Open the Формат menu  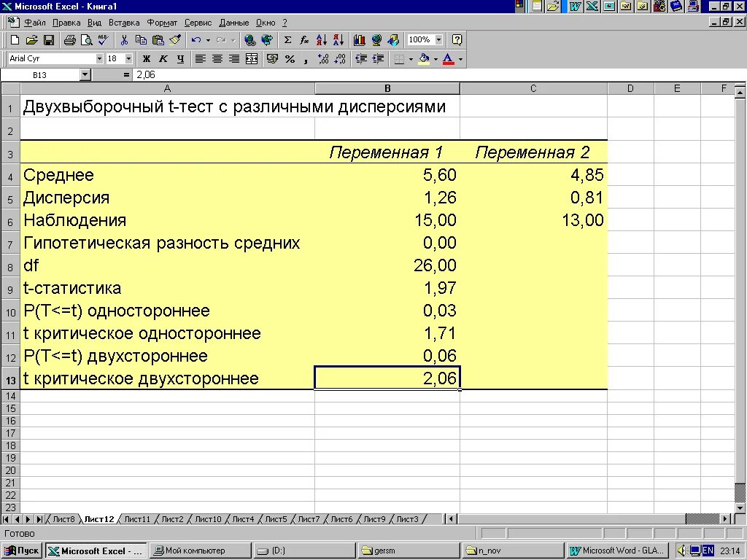coord(162,23)
